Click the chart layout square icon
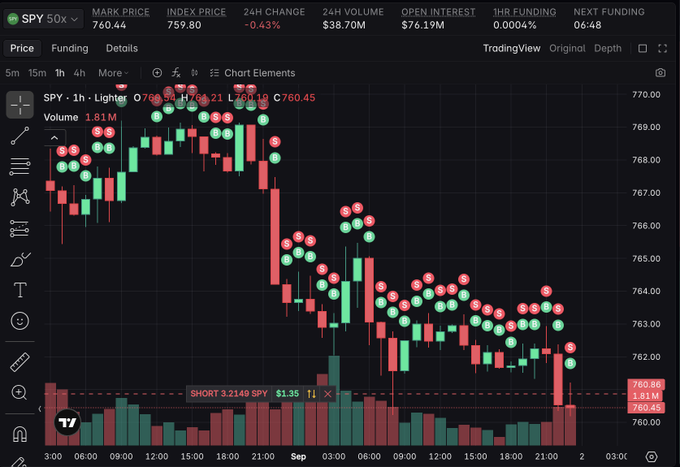This screenshot has width=680, height=467. point(643,48)
